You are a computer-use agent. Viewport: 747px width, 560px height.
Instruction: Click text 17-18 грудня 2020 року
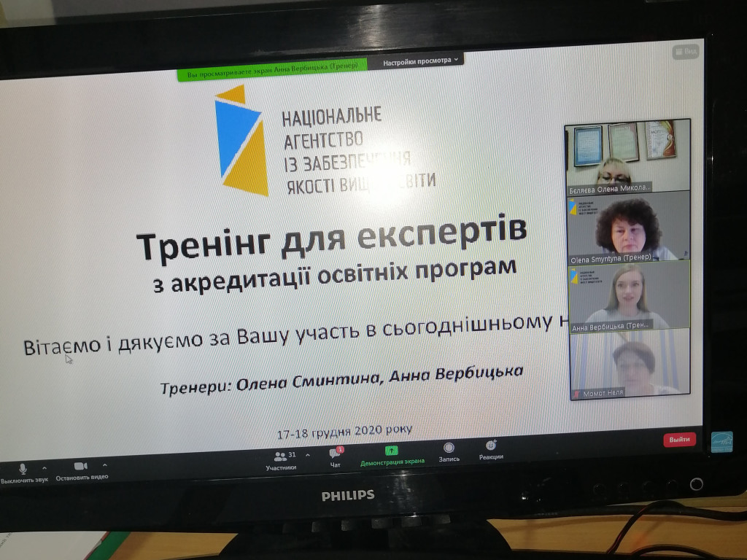click(x=344, y=432)
